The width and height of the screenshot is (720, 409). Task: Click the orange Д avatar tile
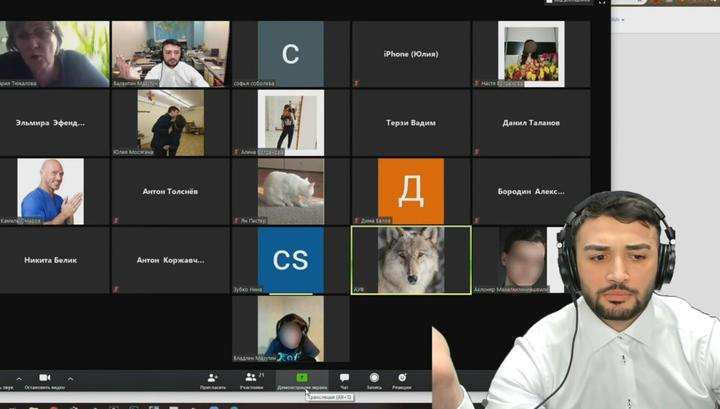pyautogui.click(x=410, y=190)
